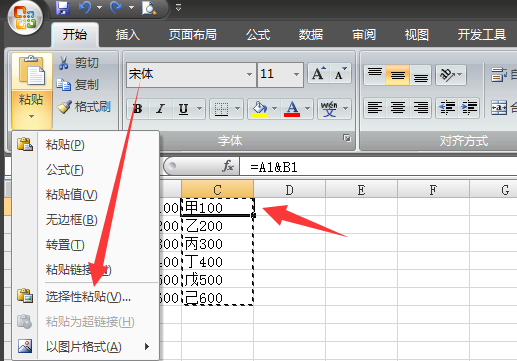Viewport: 517px width, 361px height.
Task: Increase font size with large A
Action: [318, 74]
